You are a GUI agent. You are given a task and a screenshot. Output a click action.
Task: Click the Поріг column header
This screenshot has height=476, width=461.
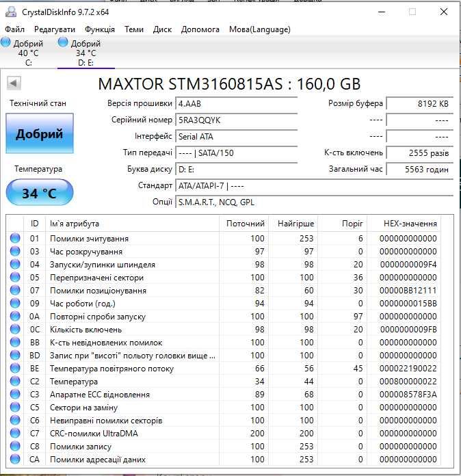coord(343,224)
